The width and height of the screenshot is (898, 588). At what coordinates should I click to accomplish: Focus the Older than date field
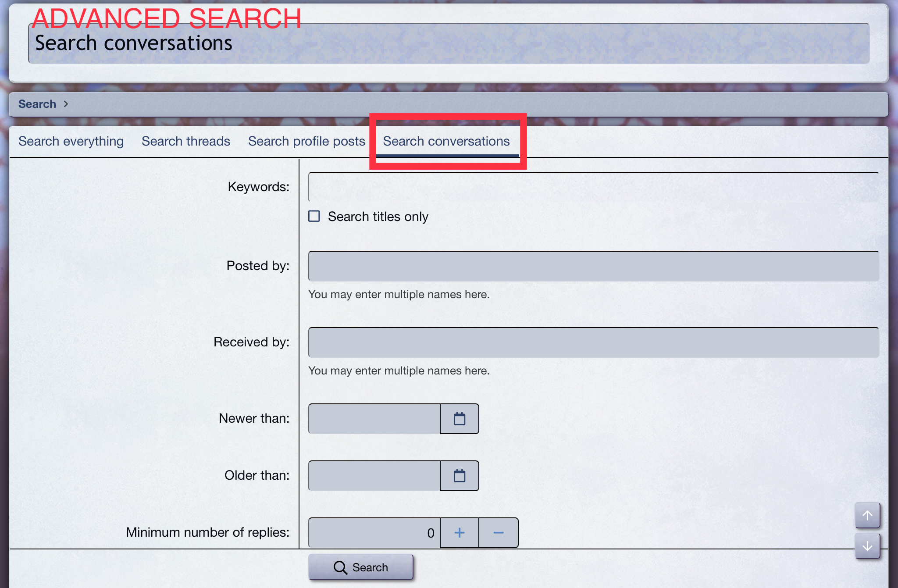(374, 476)
